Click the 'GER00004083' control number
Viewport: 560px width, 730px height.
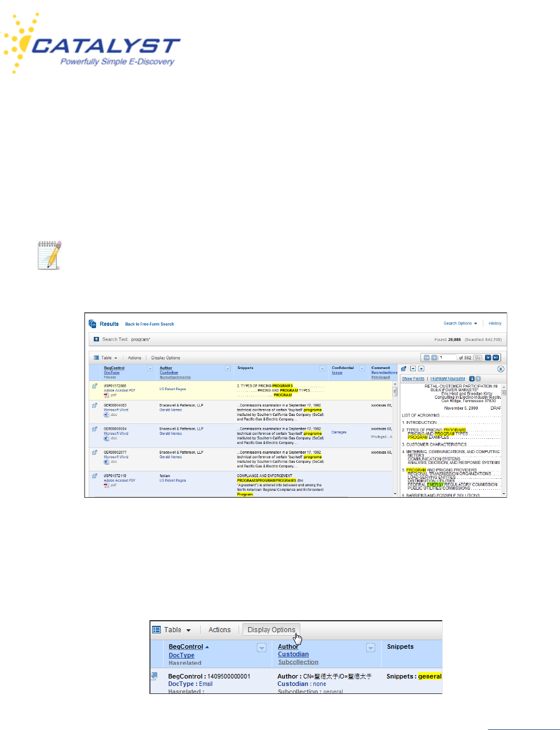coord(115,405)
